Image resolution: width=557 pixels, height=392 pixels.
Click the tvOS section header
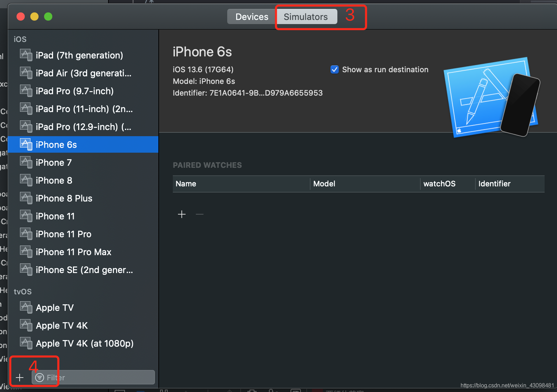(x=23, y=292)
